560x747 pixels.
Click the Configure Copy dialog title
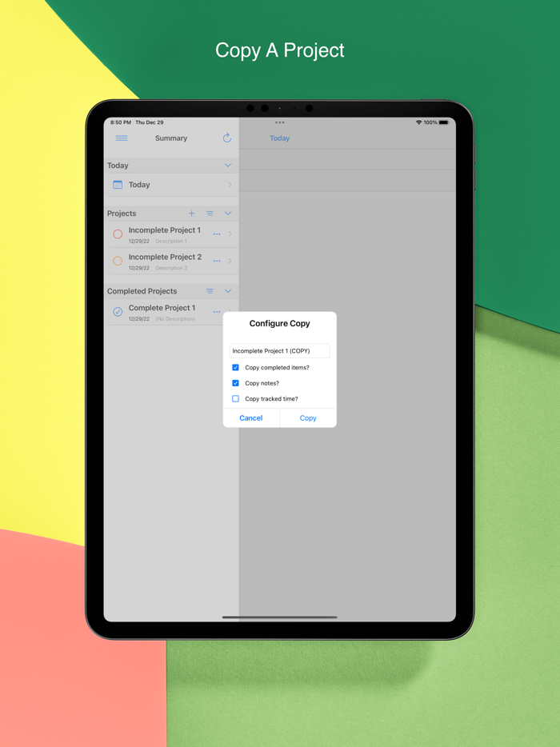point(280,323)
